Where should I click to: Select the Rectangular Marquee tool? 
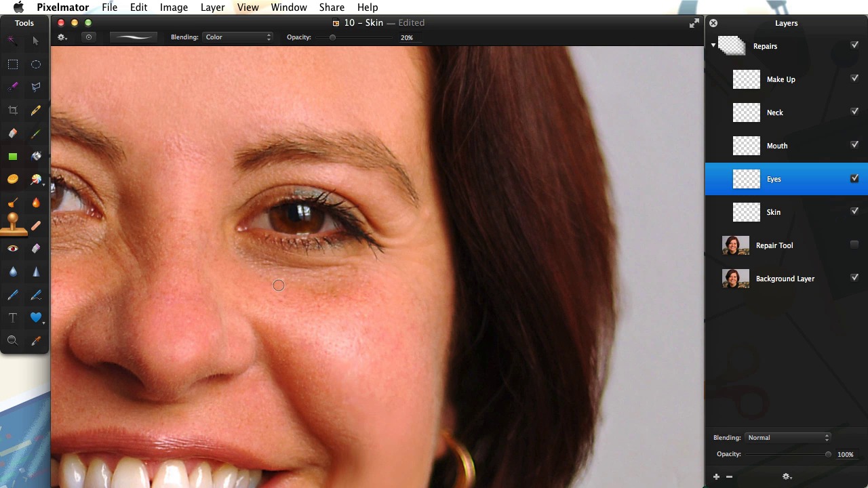[x=12, y=64]
